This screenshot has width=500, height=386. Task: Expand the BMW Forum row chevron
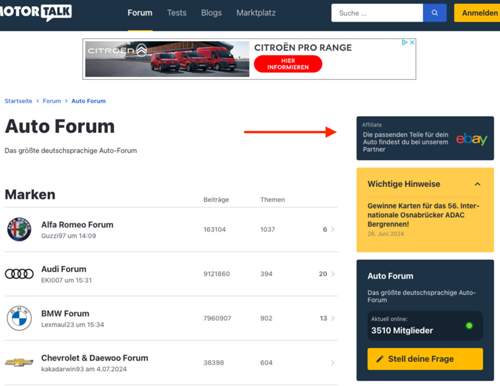[333, 318]
